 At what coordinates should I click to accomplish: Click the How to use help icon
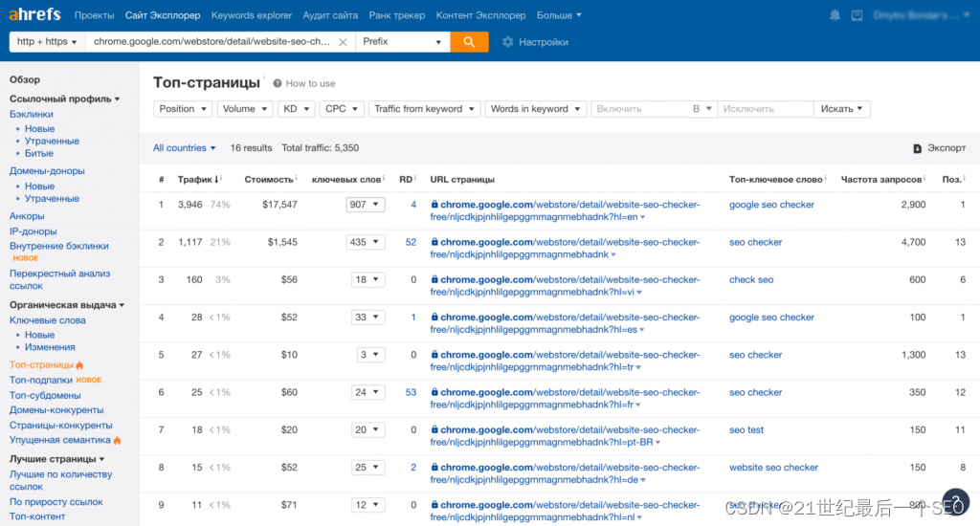tap(277, 83)
